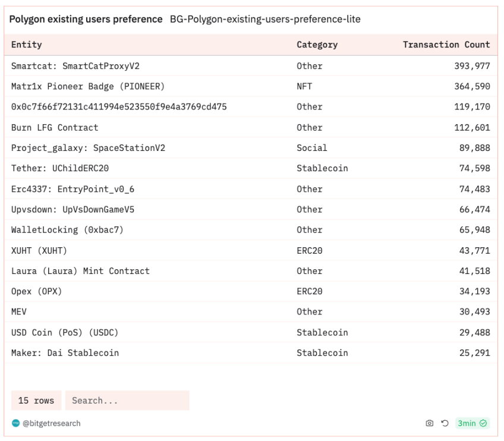The image size is (504, 441).
Task: Focus the Search input field
Action: click(127, 401)
